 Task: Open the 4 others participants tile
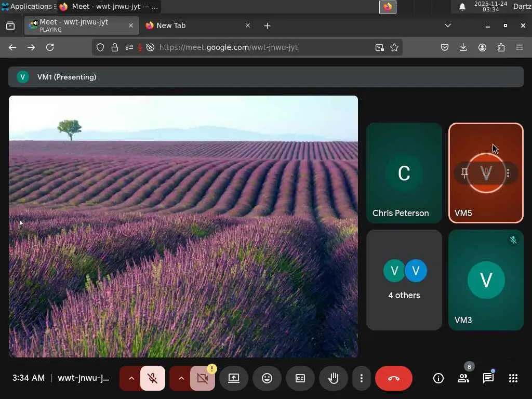(404, 280)
